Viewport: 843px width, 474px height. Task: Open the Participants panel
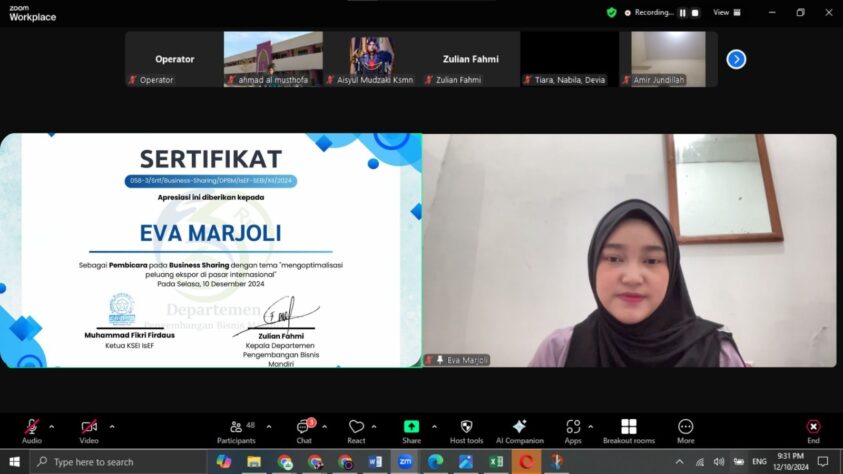point(235,430)
